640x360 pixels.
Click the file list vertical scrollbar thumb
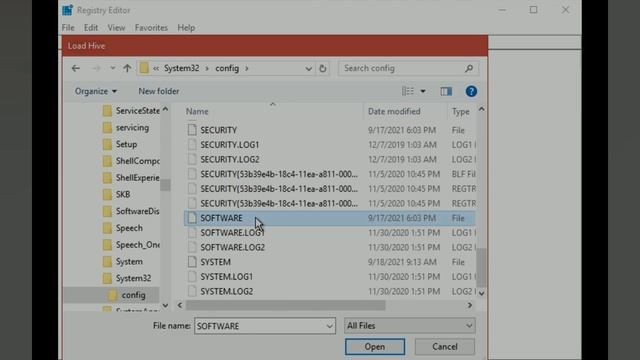pos(481,267)
